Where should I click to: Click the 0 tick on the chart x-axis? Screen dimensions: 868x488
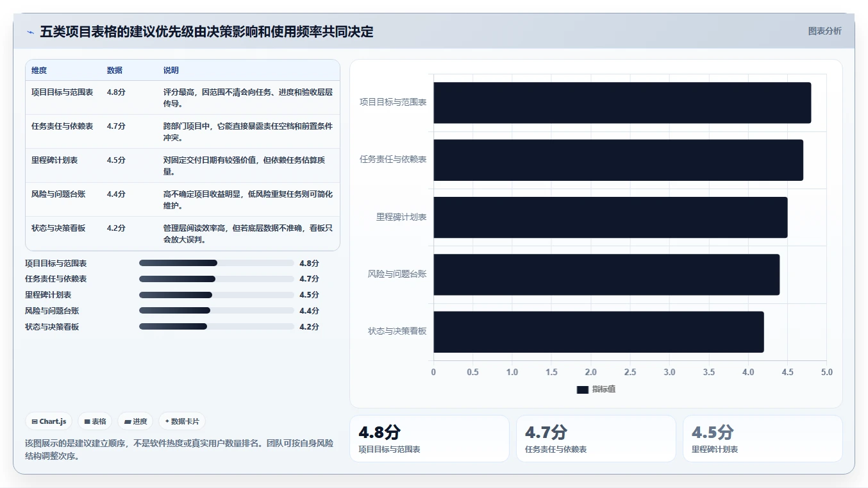433,372
